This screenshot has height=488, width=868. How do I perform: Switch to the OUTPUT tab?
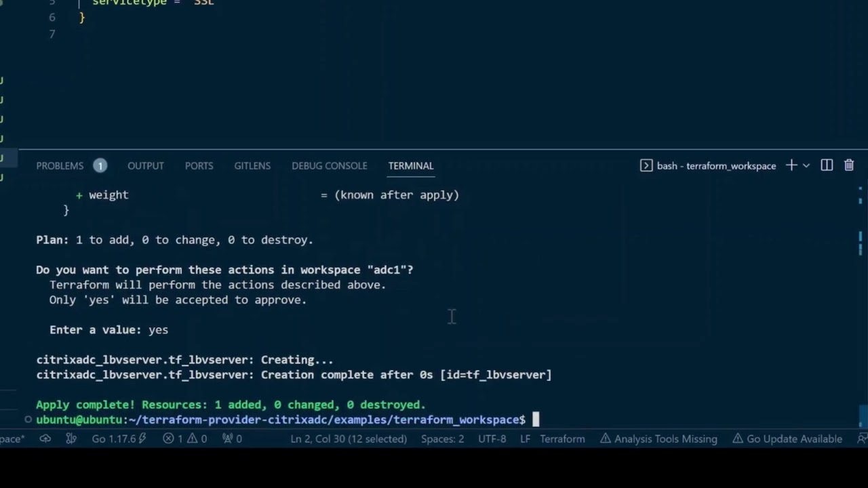click(x=146, y=165)
